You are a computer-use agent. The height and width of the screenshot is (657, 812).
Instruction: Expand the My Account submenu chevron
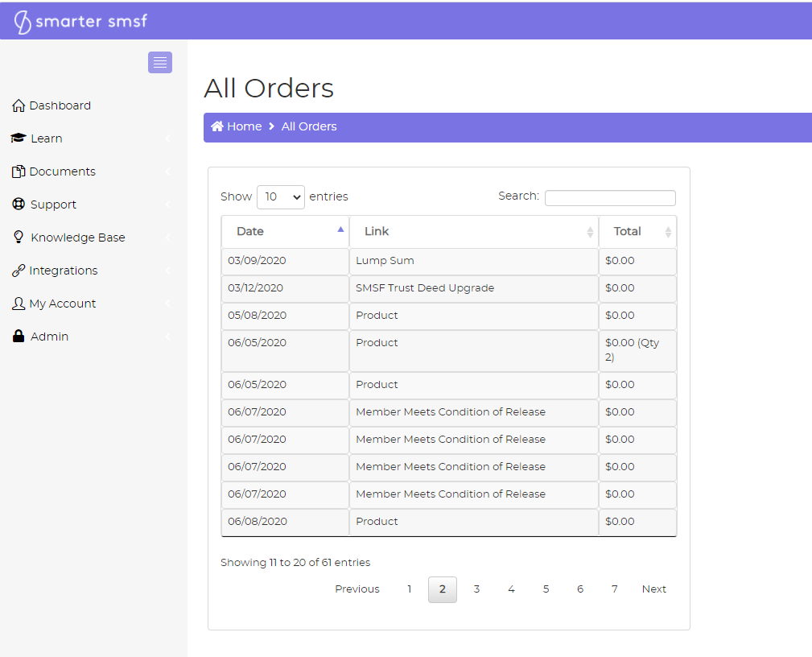[x=167, y=304]
